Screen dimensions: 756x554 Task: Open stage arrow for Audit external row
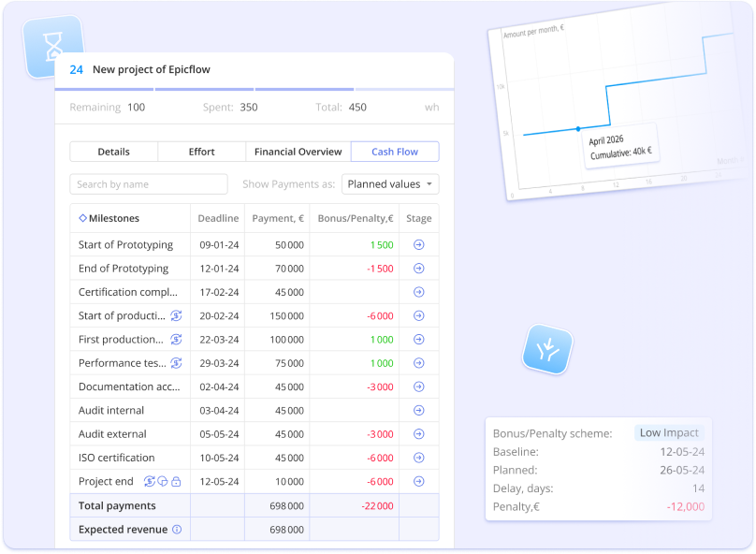pyautogui.click(x=418, y=434)
